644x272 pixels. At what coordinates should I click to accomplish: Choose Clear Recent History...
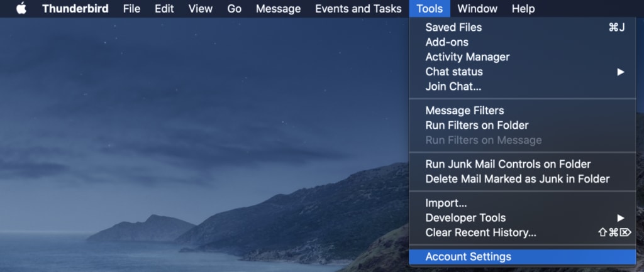(523, 232)
